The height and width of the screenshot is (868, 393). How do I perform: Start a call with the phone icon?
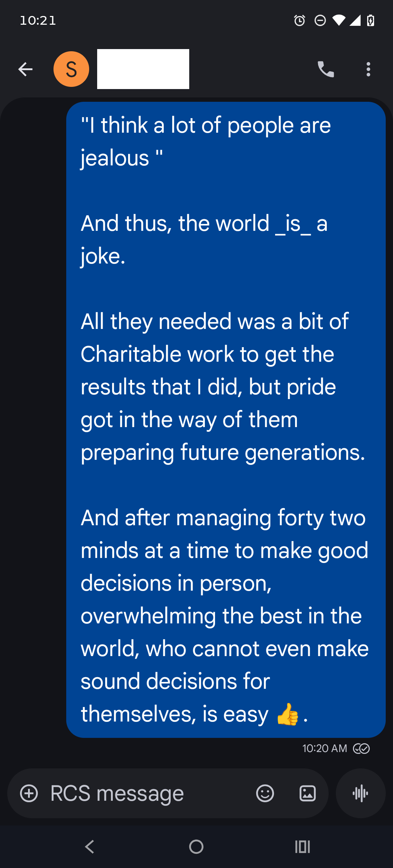[326, 69]
